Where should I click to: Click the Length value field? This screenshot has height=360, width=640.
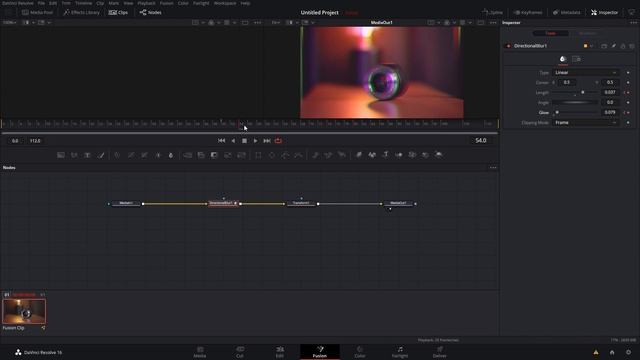point(610,93)
